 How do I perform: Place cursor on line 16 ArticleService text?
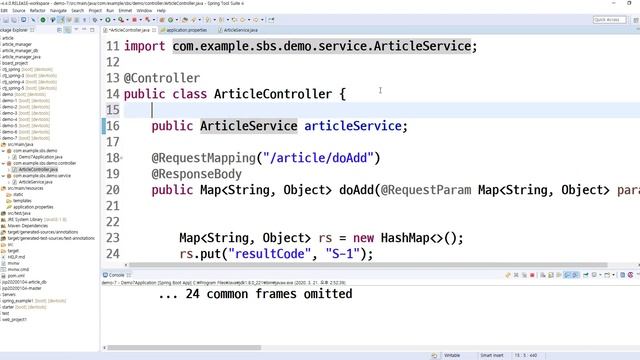(x=249, y=126)
